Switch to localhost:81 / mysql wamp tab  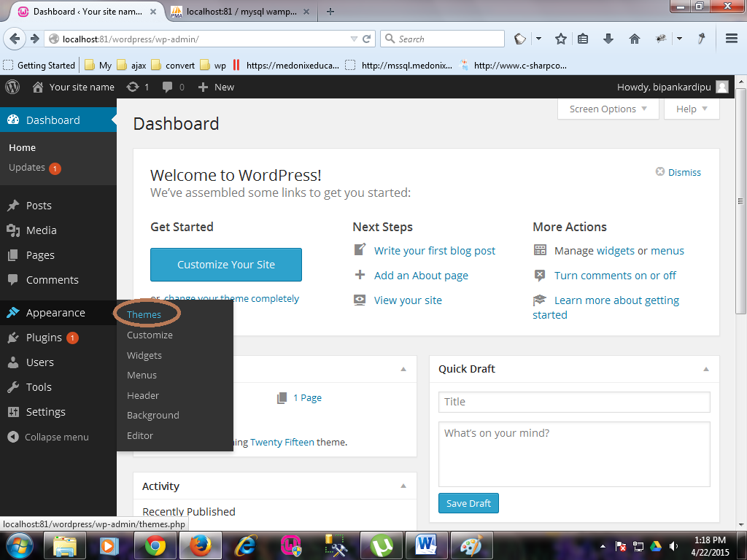coord(241,12)
